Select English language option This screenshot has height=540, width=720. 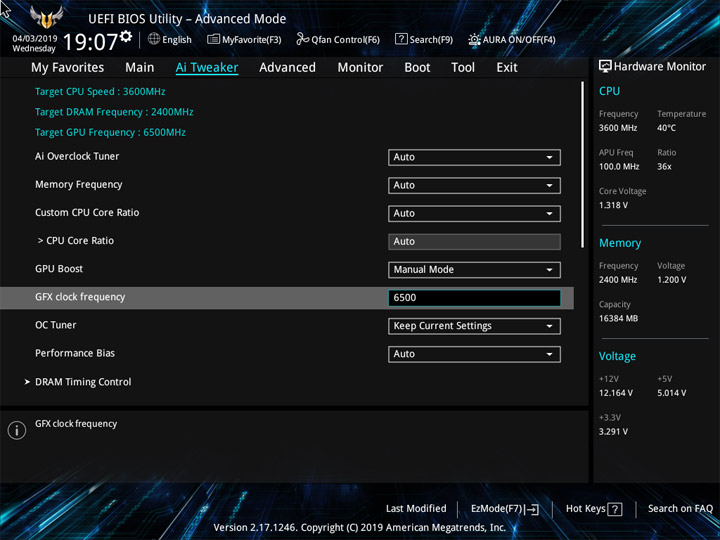(x=176, y=39)
